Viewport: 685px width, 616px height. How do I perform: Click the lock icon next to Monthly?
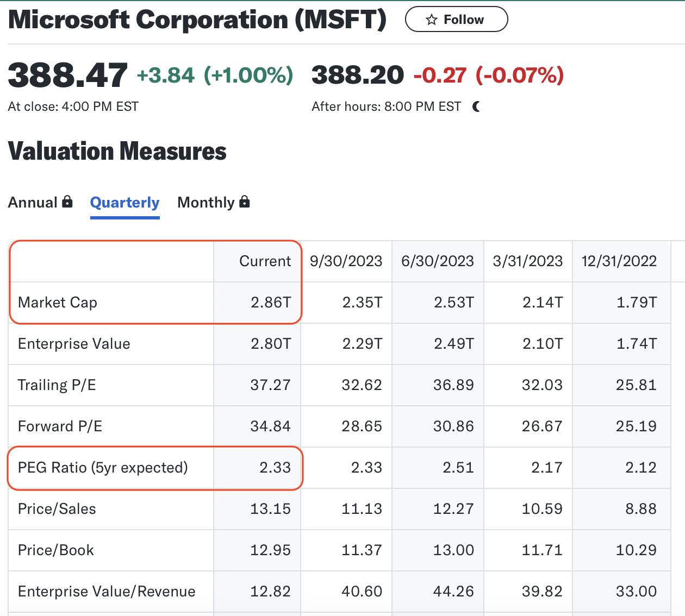pos(245,202)
